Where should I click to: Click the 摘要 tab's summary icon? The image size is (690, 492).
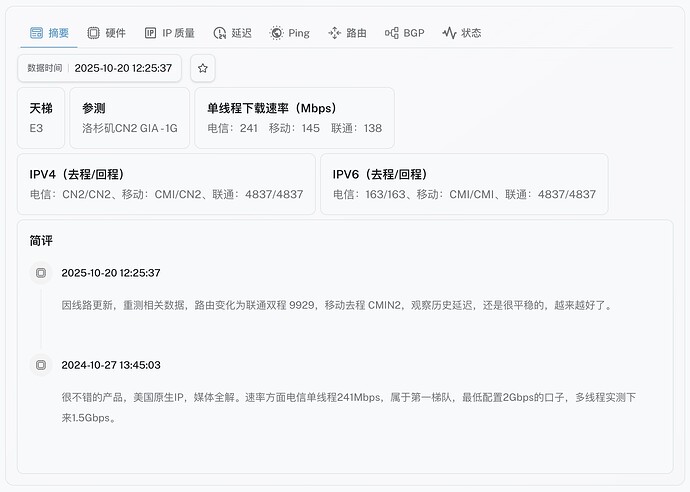(x=36, y=33)
